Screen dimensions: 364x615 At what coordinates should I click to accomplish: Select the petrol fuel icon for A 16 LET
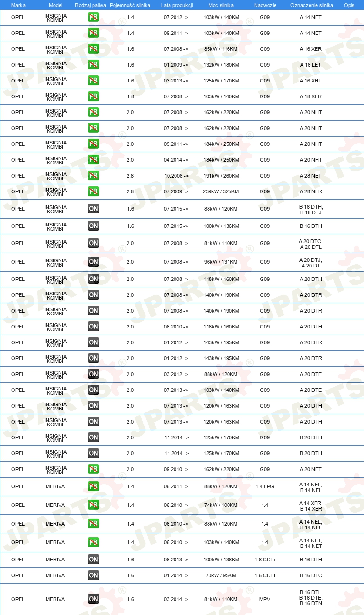(x=94, y=65)
